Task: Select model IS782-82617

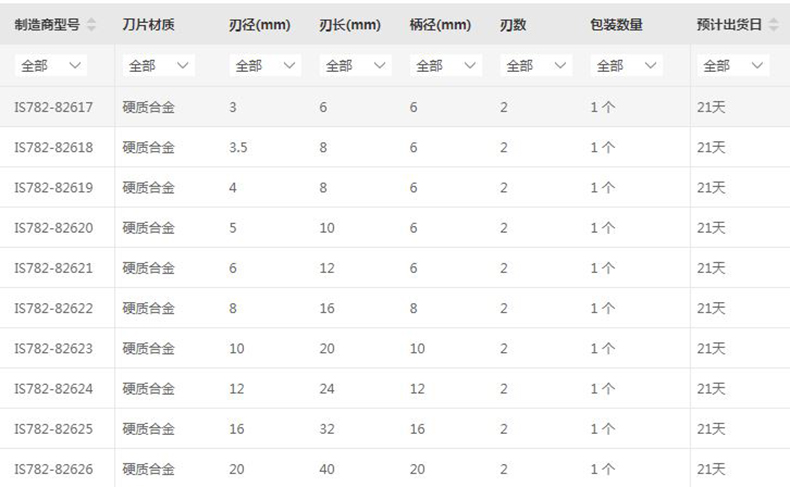Action: tap(53, 107)
